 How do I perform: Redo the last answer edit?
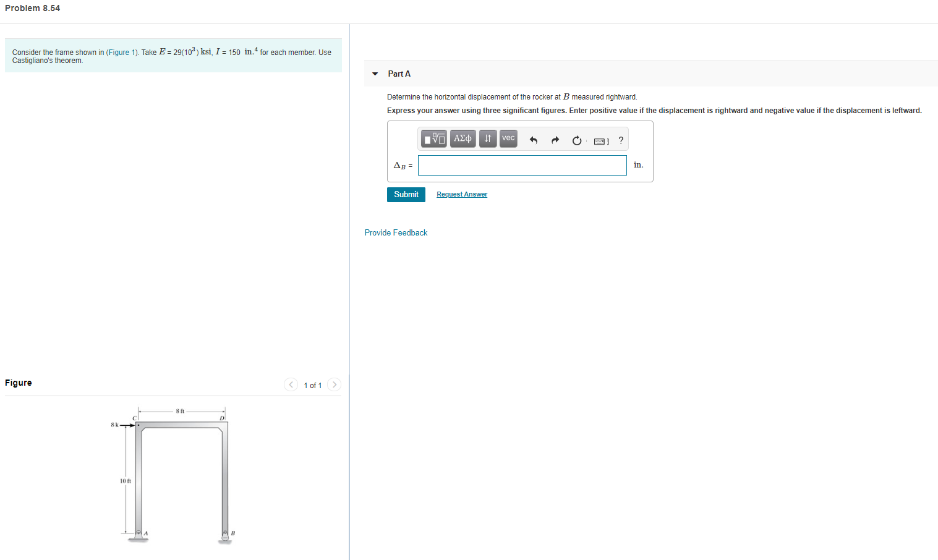coord(555,140)
